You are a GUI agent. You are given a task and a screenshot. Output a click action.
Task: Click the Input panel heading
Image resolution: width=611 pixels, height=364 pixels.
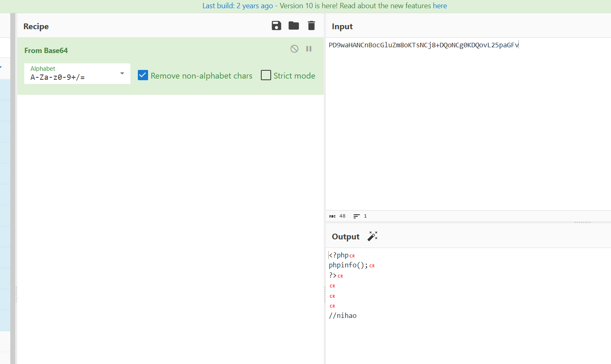tap(342, 26)
